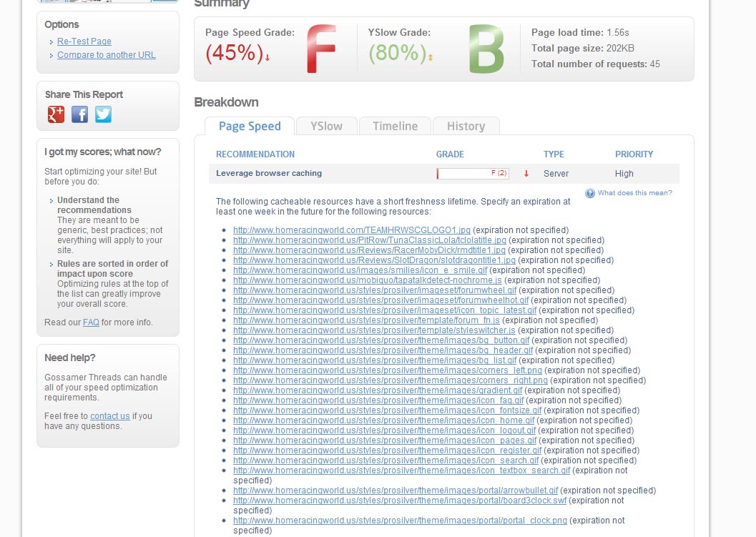The image size is (756, 537).
Task: Click orange arrow beside 80% score
Action: pos(430,57)
